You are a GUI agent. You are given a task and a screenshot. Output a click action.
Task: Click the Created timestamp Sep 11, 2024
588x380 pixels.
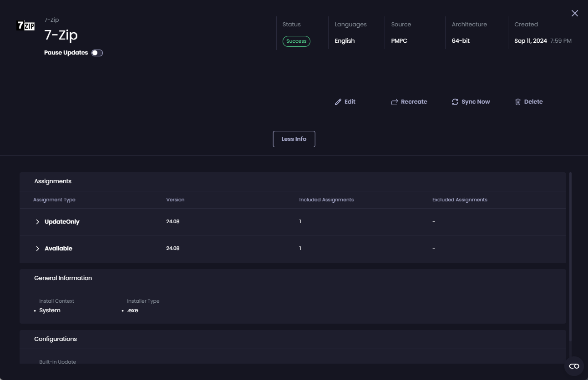point(532,40)
